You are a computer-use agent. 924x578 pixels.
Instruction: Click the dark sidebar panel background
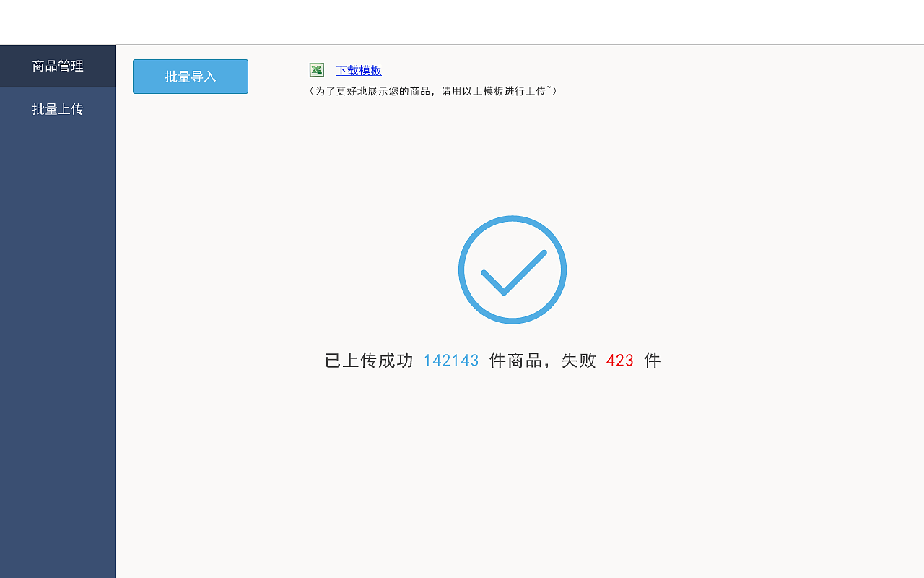(57, 325)
